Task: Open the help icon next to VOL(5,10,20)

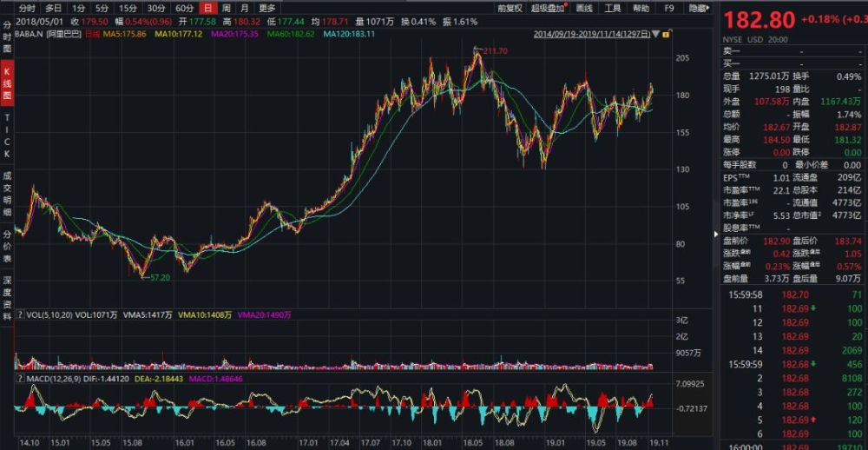Action: pos(21,314)
